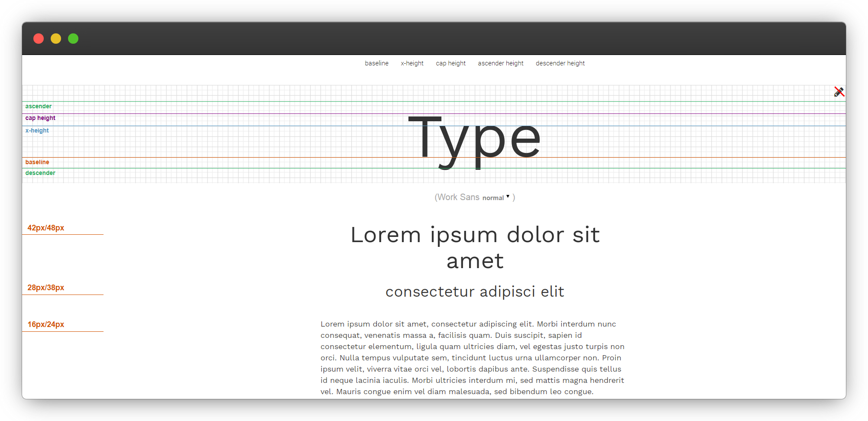This screenshot has height=421, width=868.
Task: Click the 'Work Sans' font name
Action: pos(458,197)
